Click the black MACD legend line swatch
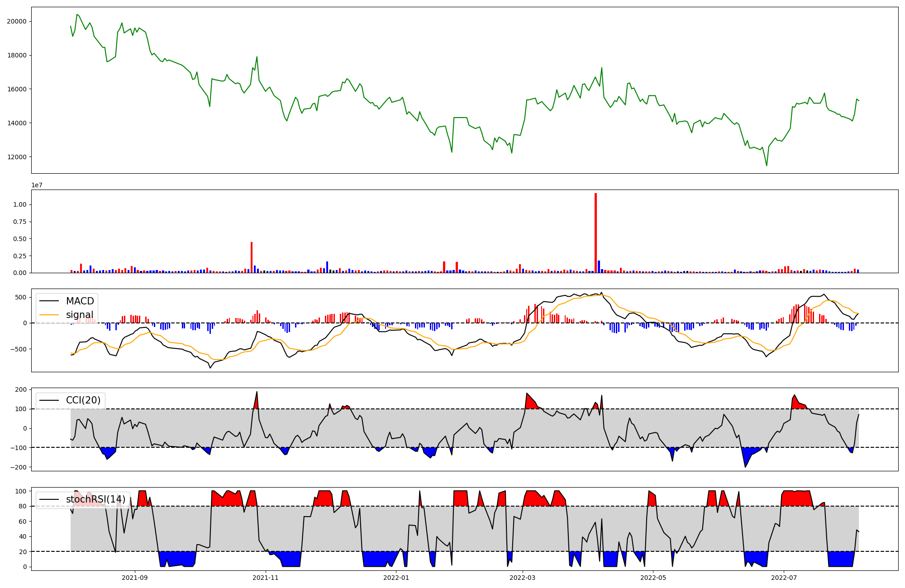This screenshot has width=905, height=588. (x=49, y=301)
